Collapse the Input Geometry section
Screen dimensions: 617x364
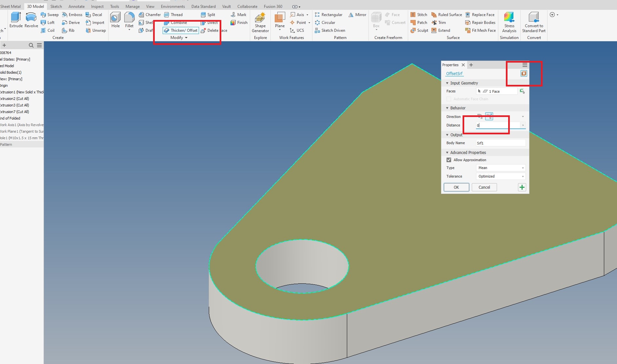coord(447,83)
